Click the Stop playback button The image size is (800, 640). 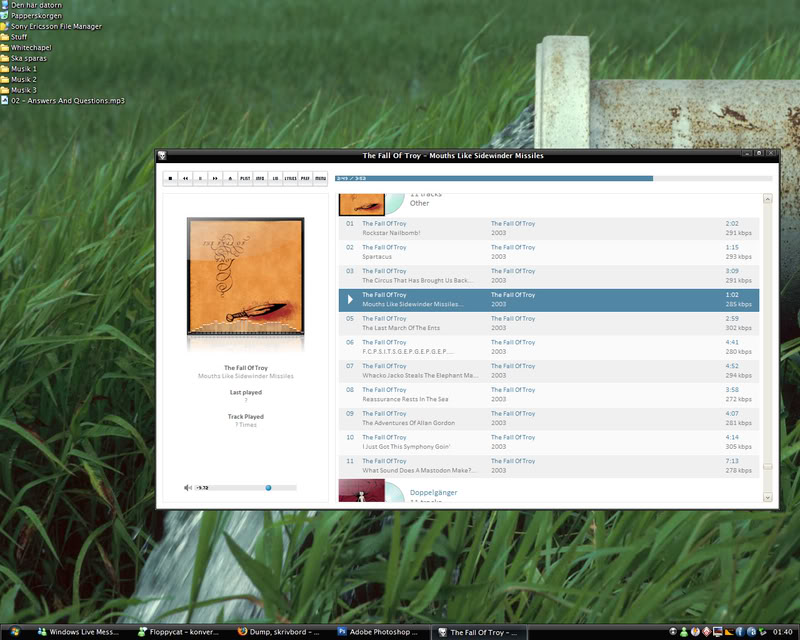click(171, 178)
